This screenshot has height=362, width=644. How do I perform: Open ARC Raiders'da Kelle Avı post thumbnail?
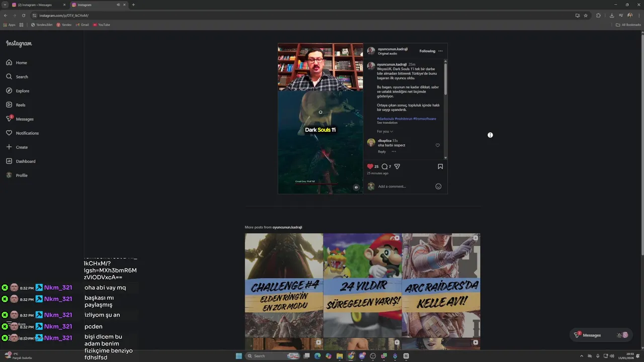441,285
